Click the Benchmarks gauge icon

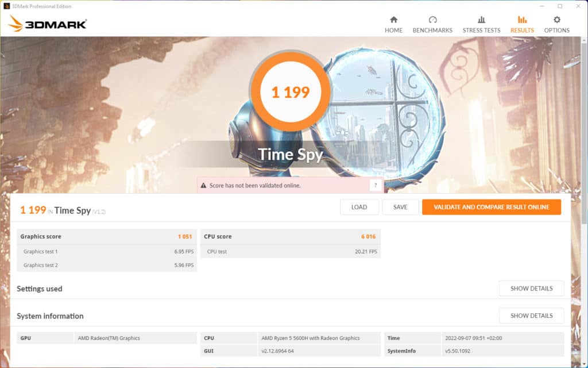coord(432,20)
